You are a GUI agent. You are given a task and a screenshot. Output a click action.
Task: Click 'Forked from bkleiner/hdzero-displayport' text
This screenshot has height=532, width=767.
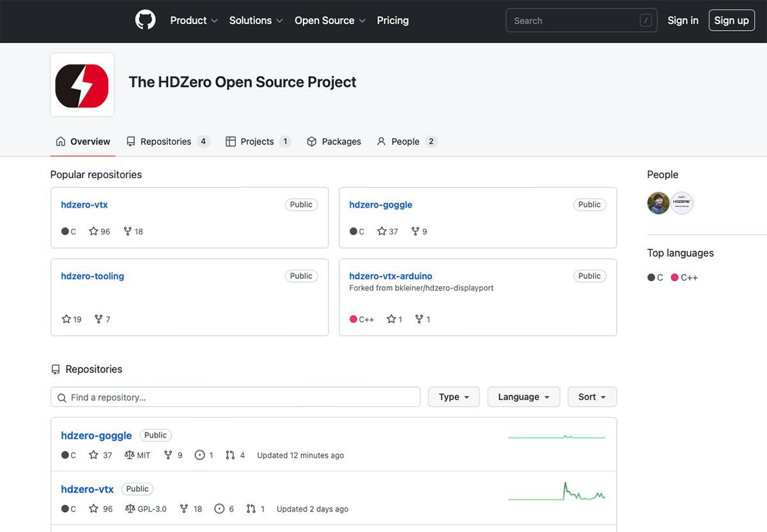[421, 288]
